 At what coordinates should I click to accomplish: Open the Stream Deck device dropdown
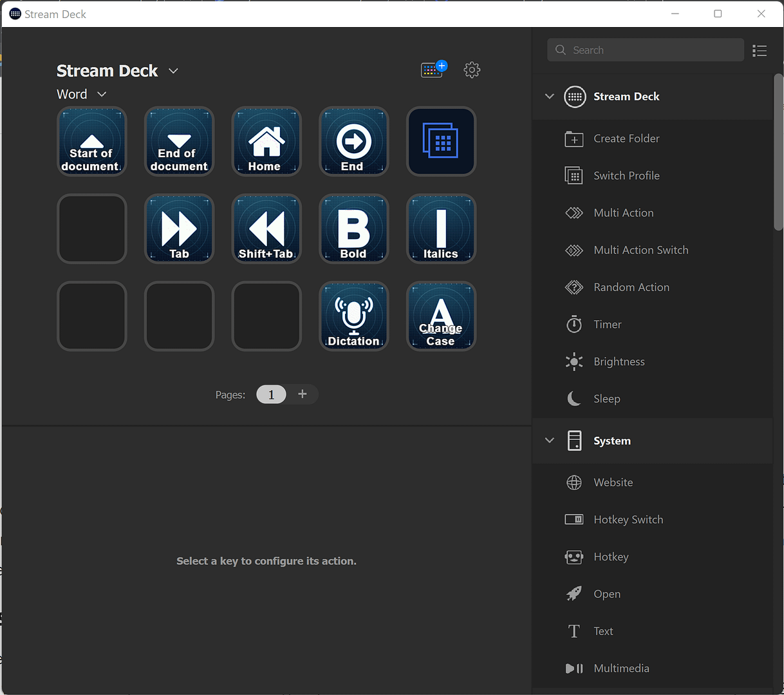pyautogui.click(x=173, y=71)
